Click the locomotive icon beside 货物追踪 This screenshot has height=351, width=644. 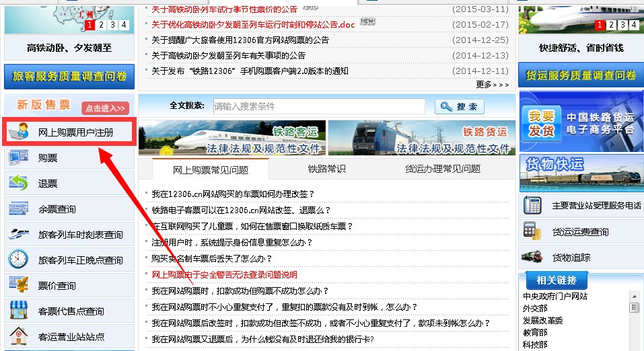(x=532, y=257)
